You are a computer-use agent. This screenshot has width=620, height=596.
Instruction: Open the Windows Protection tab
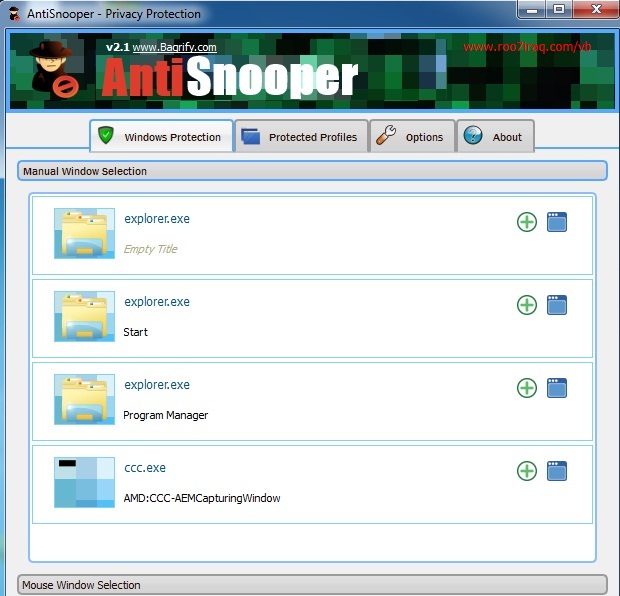click(x=162, y=137)
